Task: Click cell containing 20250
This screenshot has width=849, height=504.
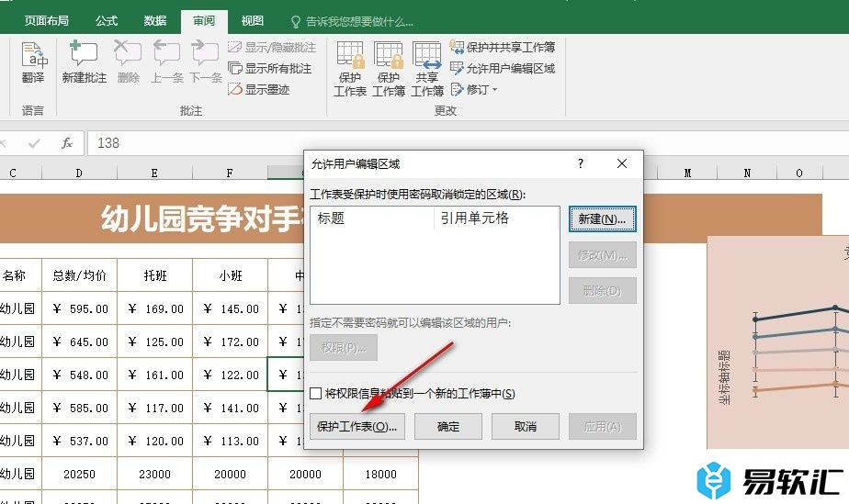Action: (79, 474)
